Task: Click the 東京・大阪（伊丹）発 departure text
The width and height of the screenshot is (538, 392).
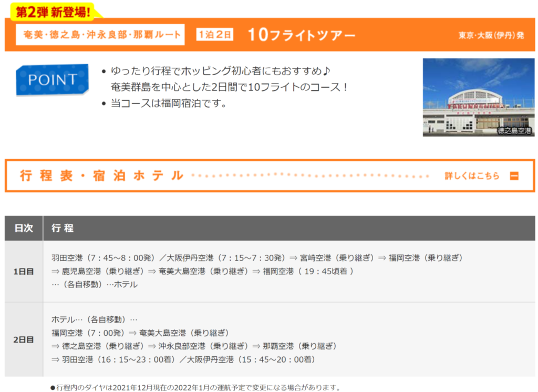Action: pyautogui.click(x=491, y=35)
